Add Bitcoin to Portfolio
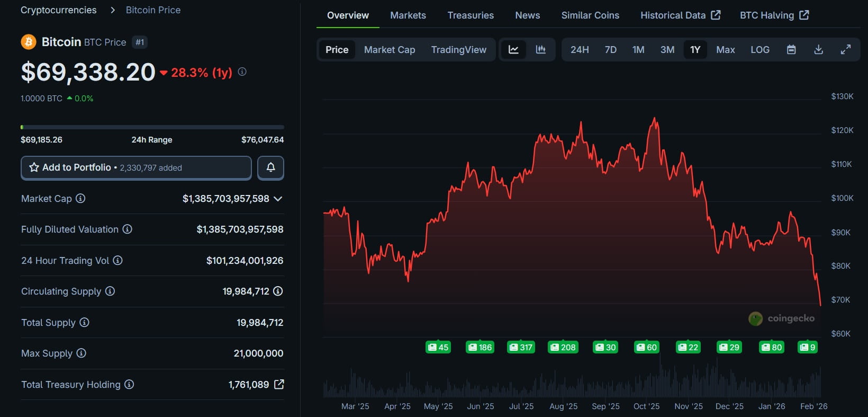868x417 pixels. click(x=136, y=167)
